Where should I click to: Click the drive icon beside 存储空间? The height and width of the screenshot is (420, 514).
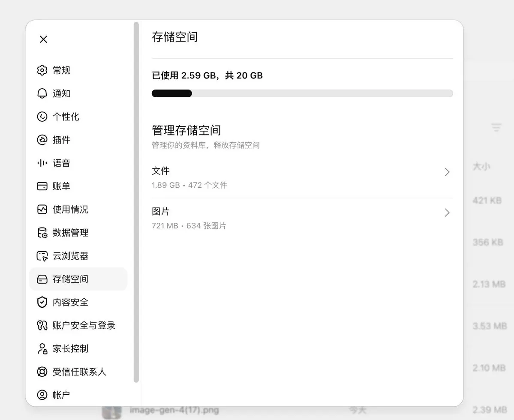(42, 279)
